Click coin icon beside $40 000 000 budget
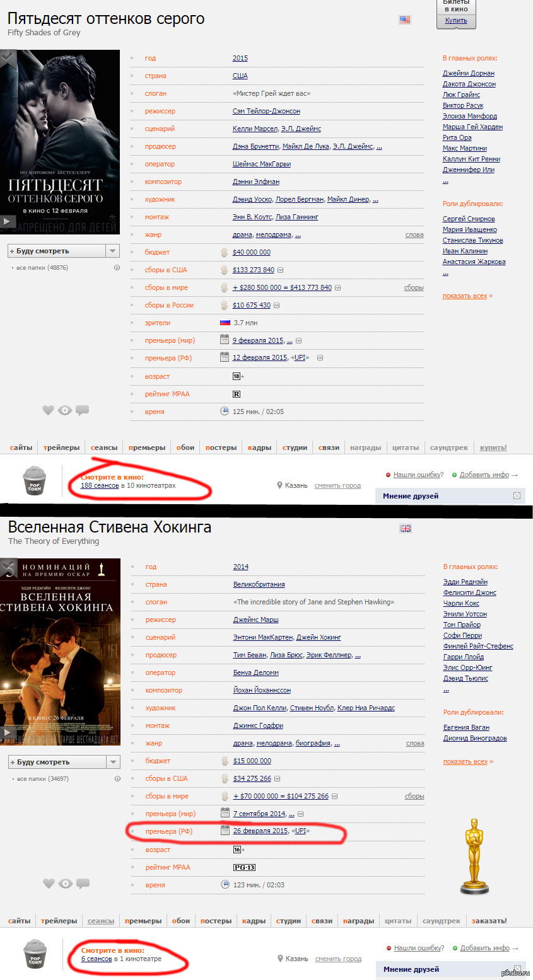The height and width of the screenshot is (980, 533). 224,252
